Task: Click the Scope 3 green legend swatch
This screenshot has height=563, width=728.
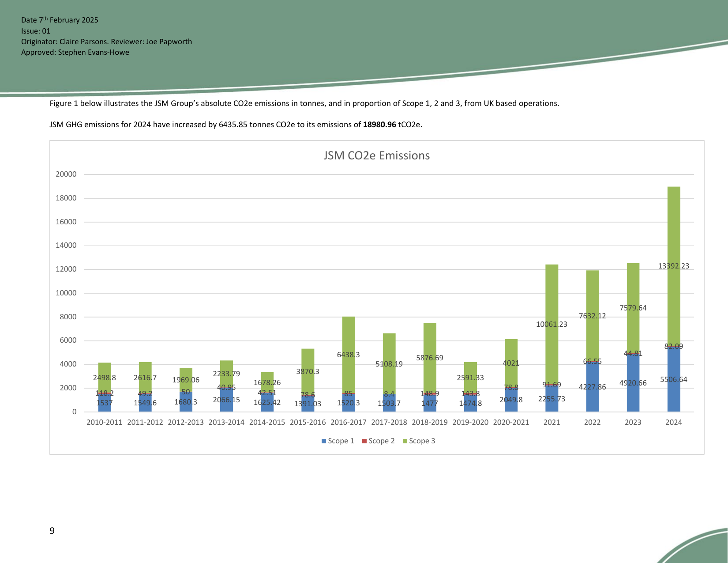Action: pyautogui.click(x=405, y=441)
